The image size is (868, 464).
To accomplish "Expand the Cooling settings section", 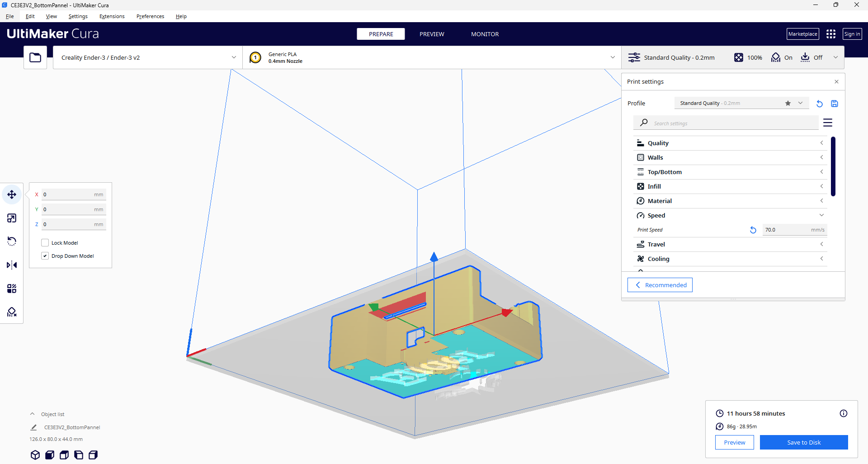I will click(730, 259).
